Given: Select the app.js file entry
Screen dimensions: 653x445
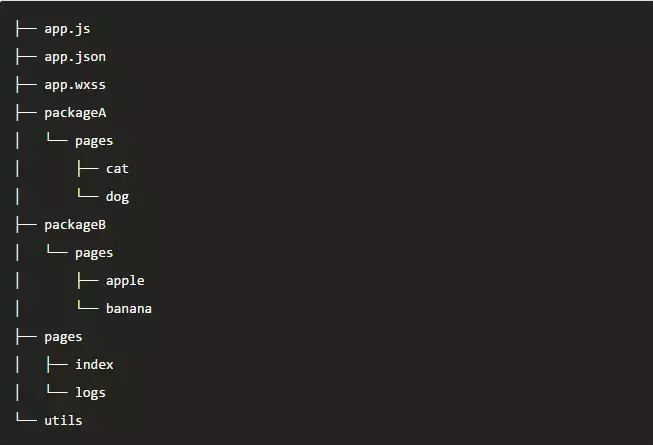Looking at the screenshot, I should (x=67, y=29).
